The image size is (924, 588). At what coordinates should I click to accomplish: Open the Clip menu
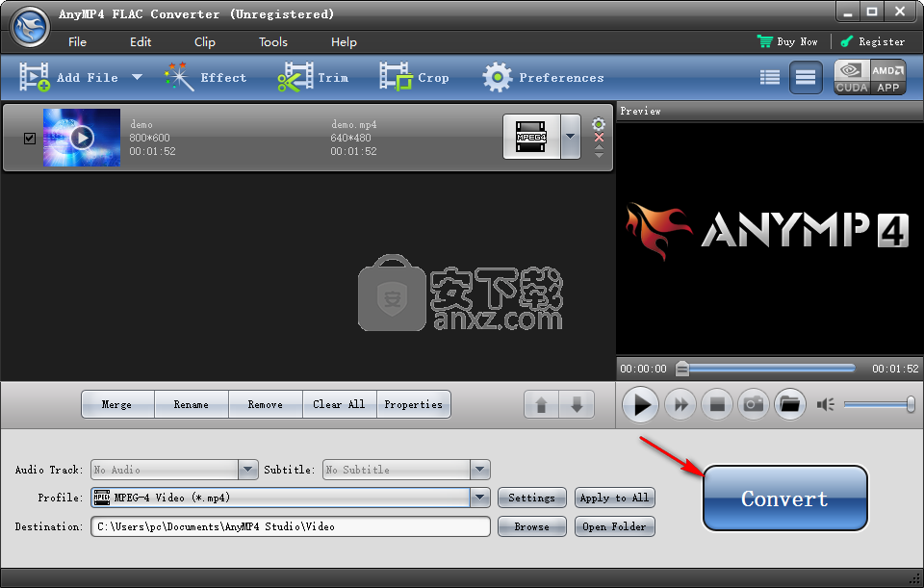click(204, 41)
